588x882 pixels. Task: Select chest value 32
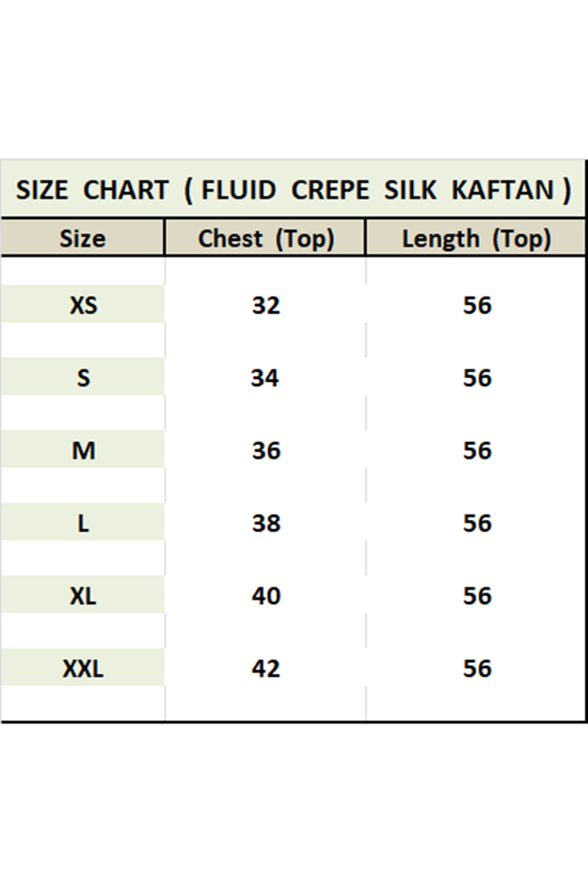click(x=266, y=305)
